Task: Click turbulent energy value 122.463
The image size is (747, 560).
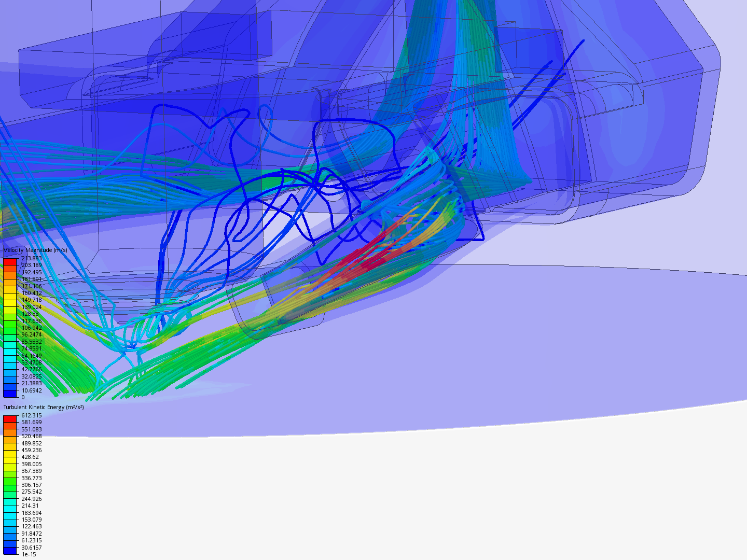Action: (32, 526)
